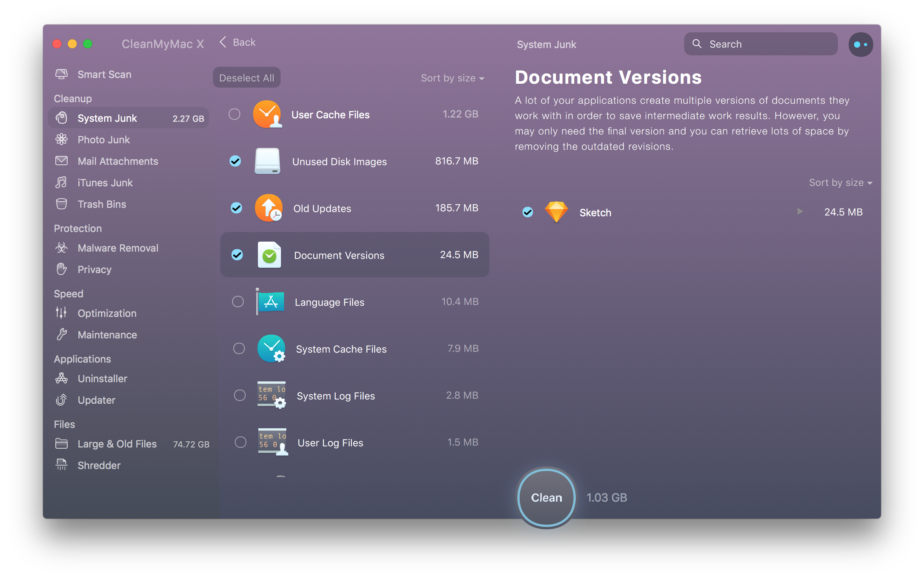Click the Old Updates orange arrow icon
Image resolution: width=924 pixels, height=580 pixels.
tap(269, 208)
